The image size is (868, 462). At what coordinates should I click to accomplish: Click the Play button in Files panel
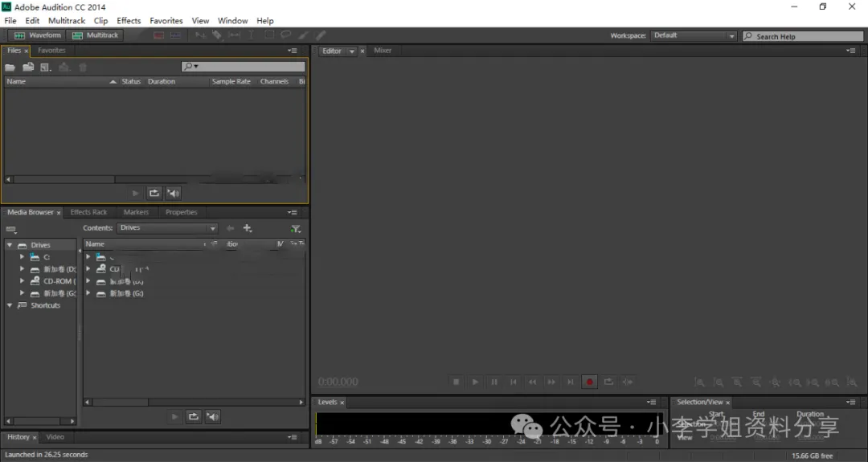pyautogui.click(x=136, y=193)
